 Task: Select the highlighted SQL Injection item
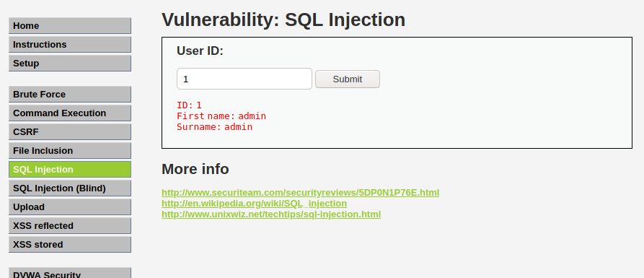pos(70,170)
